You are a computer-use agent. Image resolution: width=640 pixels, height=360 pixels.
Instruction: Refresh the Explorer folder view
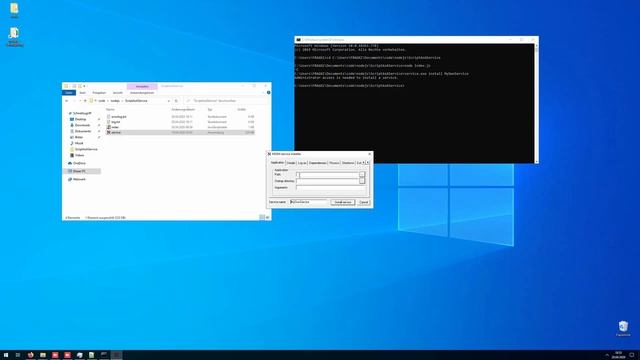(176, 100)
